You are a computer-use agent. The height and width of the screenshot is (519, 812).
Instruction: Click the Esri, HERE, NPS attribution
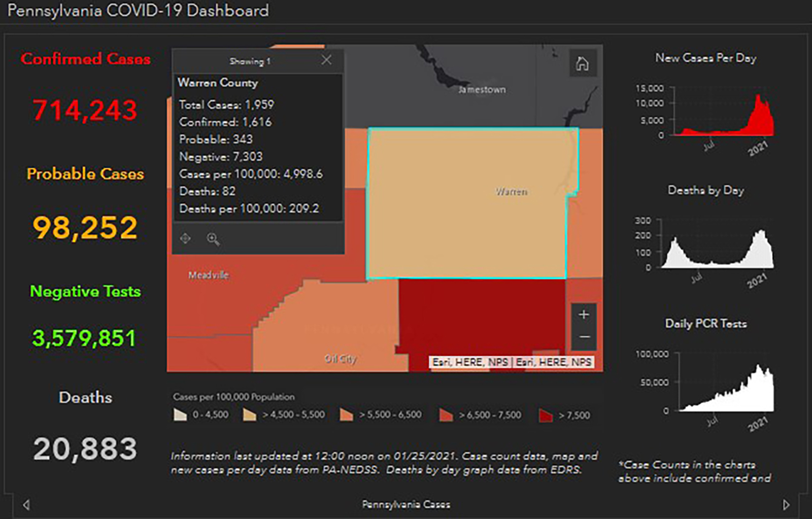512,362
